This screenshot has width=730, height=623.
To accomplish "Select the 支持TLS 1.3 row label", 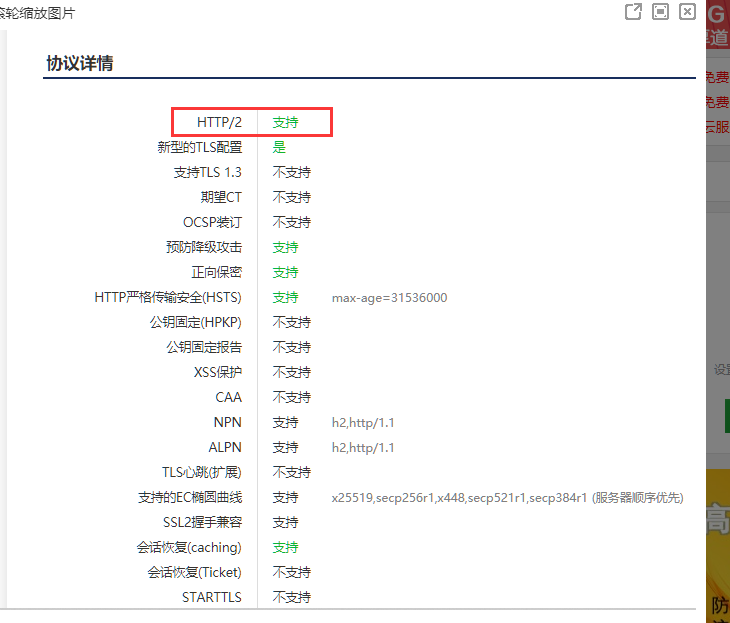I will click(207, 172).
